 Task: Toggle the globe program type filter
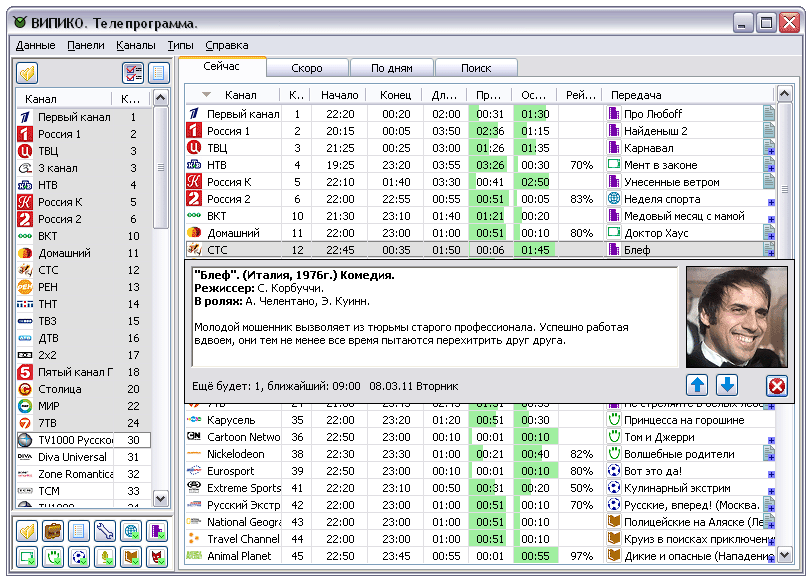pyautogui.click(x=131, y=530)
